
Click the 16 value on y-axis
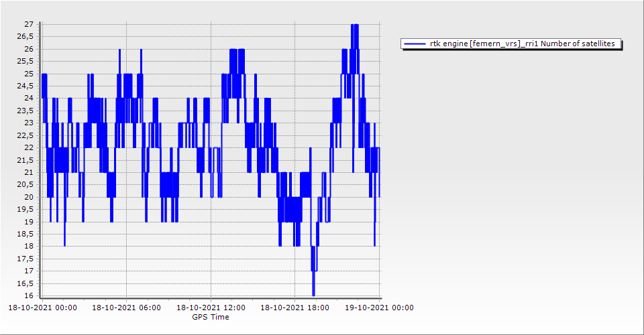(28, 295)
